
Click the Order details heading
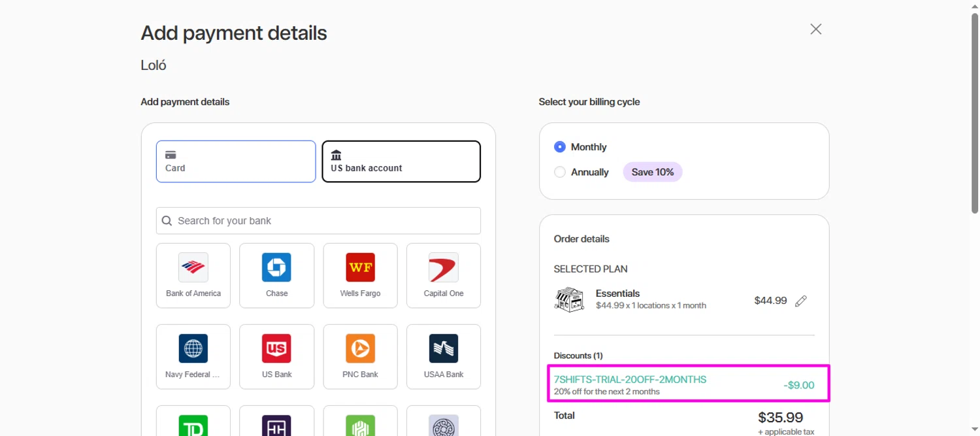[581, 239]
